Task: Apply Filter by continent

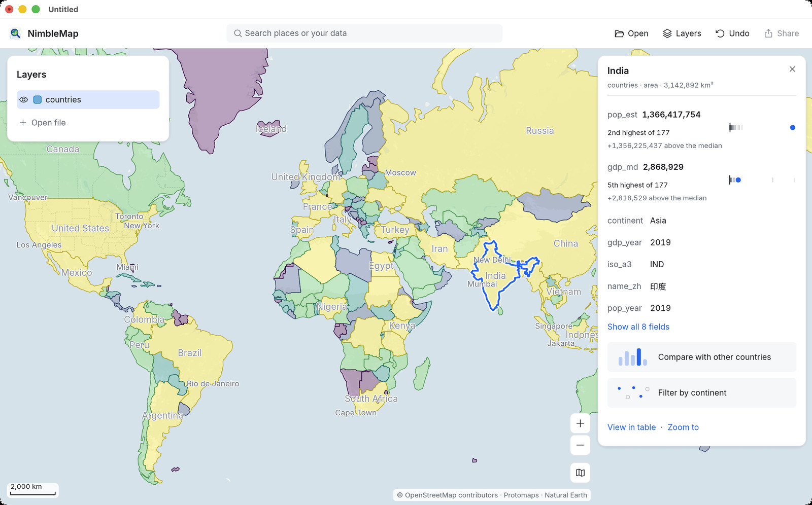Action: coord(702,393)
